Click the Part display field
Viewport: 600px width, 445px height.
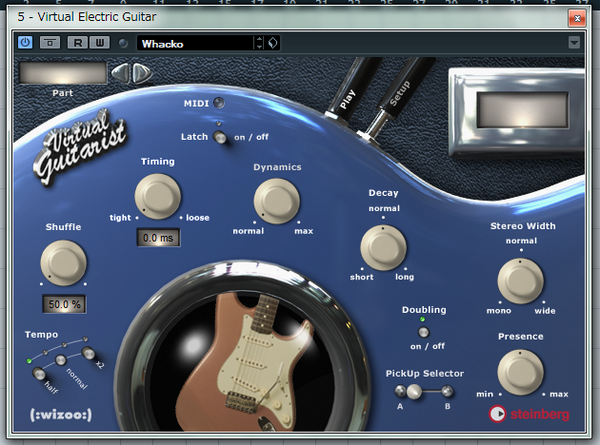tap(63, 73)
